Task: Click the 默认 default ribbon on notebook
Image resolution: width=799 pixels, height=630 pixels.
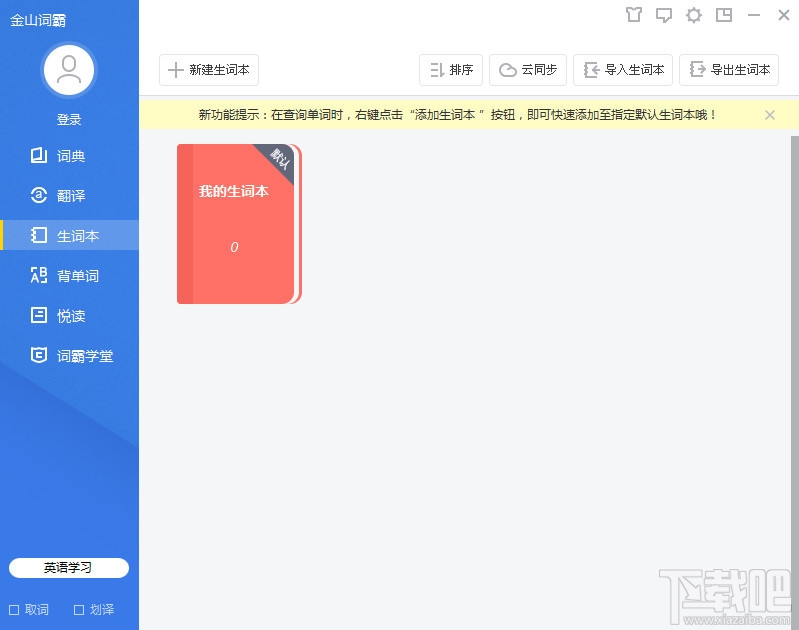Action: point(279,159)
